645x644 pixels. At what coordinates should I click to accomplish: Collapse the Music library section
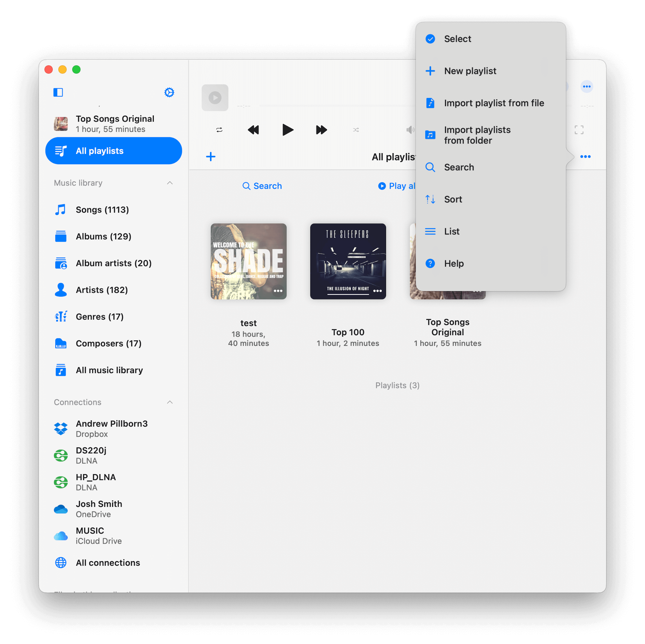tap(170, 183)
